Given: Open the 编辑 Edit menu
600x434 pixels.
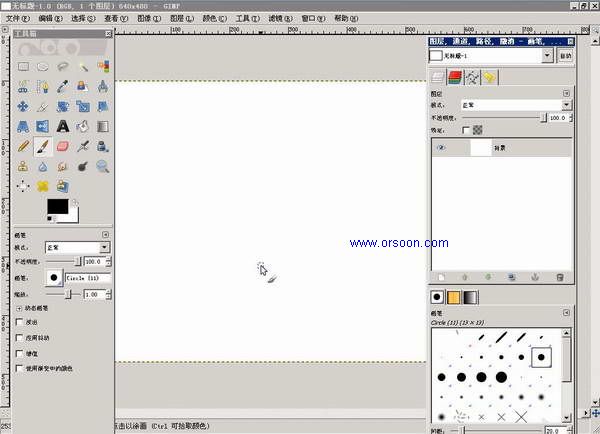Looking at the screenshot, I should point(51,18).
